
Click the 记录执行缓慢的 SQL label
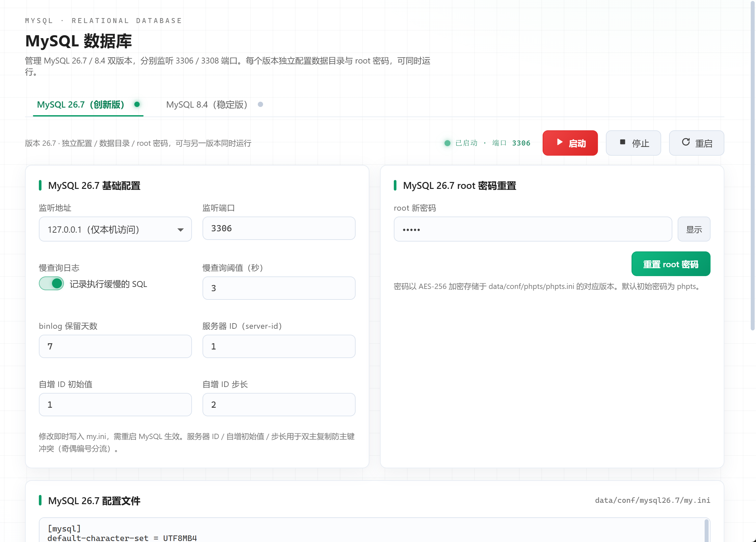[x=108, y=284]
